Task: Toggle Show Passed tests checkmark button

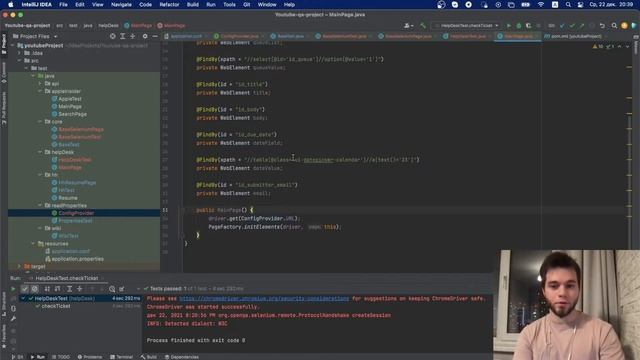Action: click(24, 289)
